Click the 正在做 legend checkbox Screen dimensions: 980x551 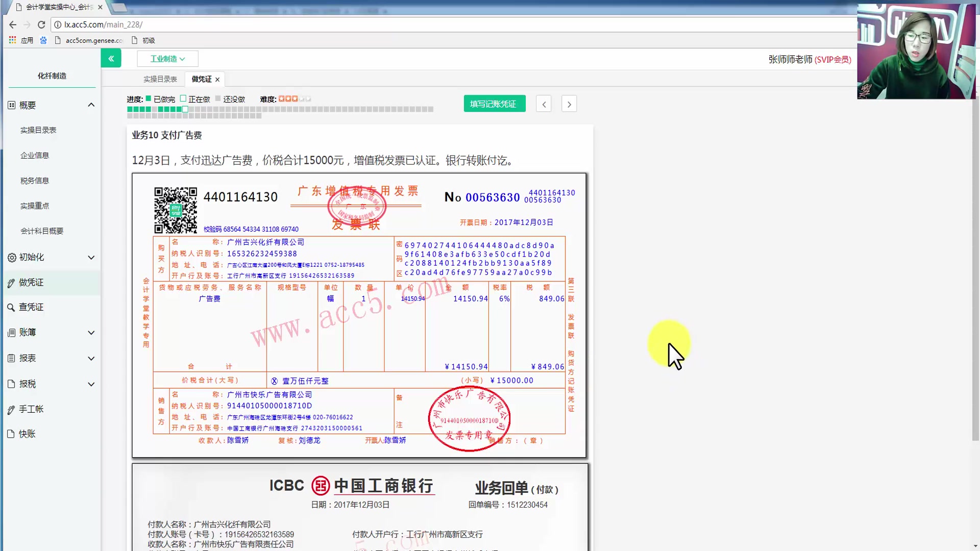183,98
